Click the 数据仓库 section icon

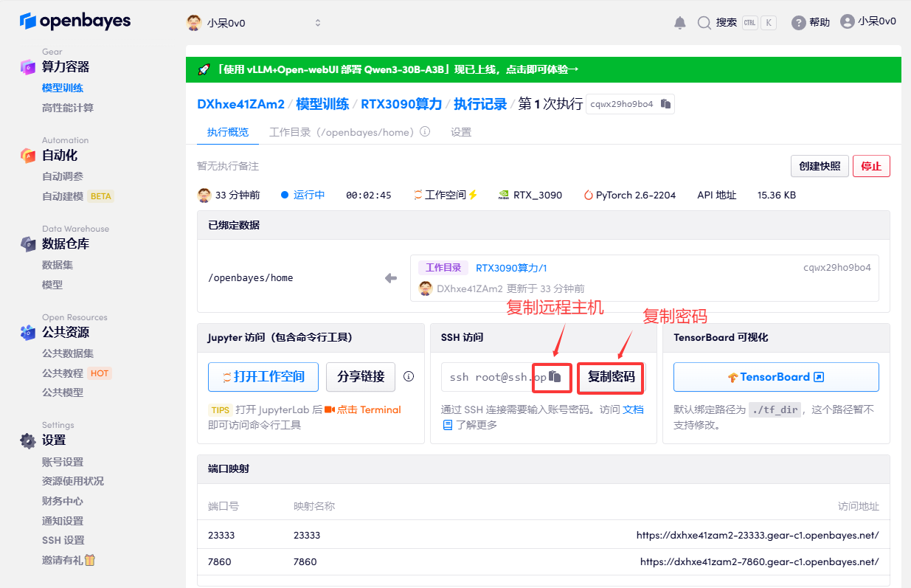click(x=28, y=244)
